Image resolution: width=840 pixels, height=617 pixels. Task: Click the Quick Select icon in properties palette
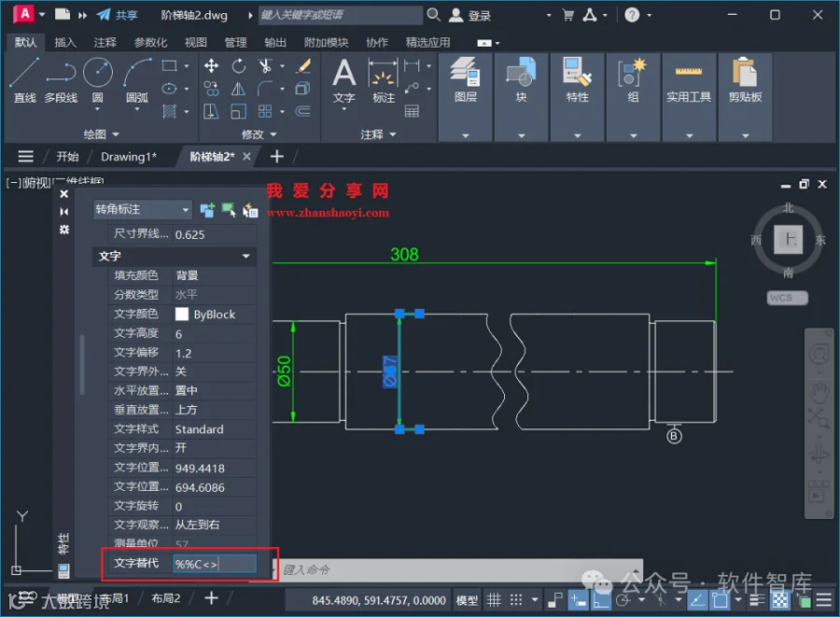coord(250,210)
